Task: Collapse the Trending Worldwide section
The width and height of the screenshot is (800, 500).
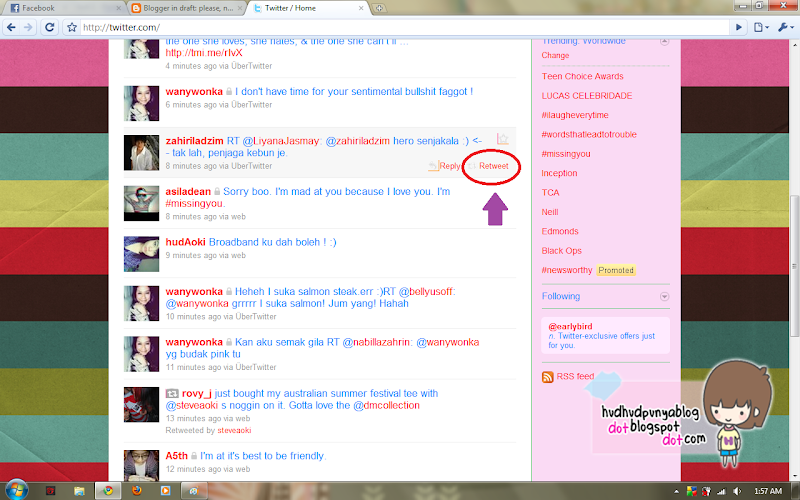Action: point(664,41)
